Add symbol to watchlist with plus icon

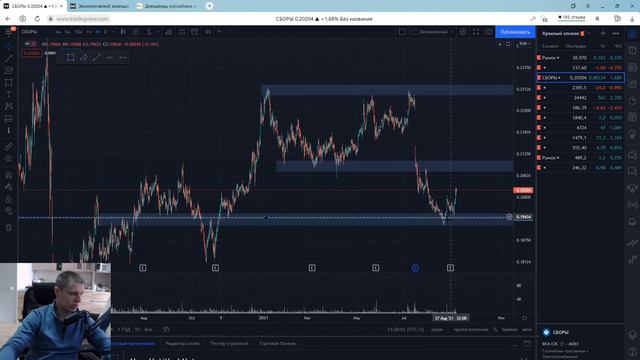click(x=603, y=33)
